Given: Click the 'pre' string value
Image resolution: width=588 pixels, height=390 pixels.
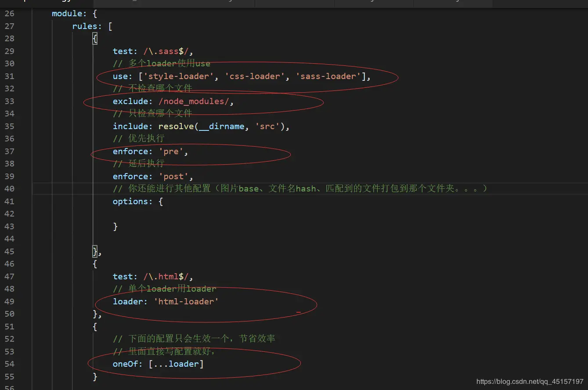Looking at the screenshot, I should [171, 152].
